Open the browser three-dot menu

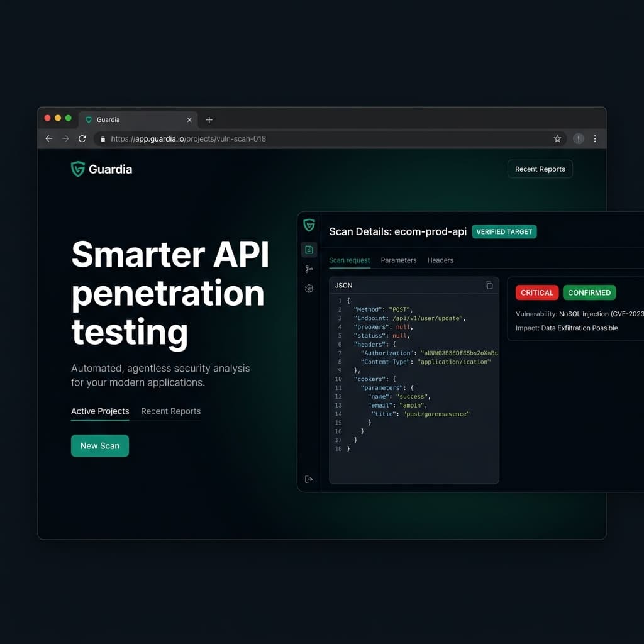(595, 139)
